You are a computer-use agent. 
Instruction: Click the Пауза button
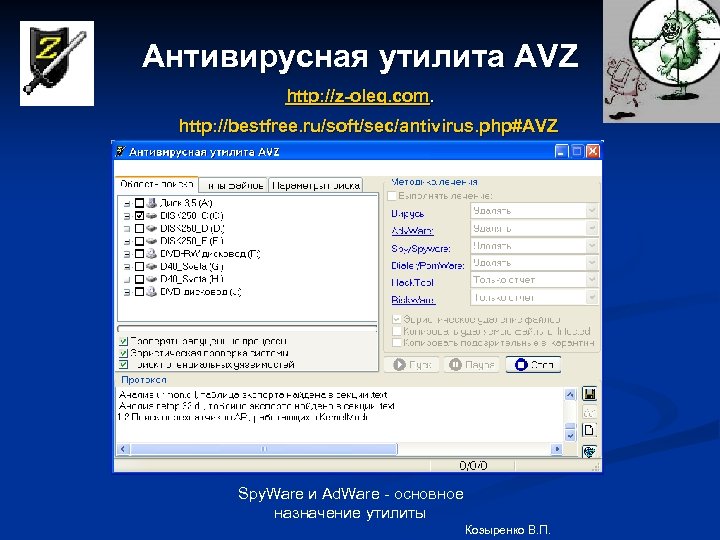(471, 365)
